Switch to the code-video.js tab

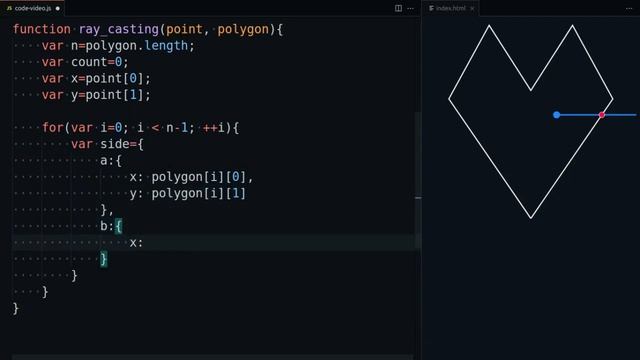(32, 8)
